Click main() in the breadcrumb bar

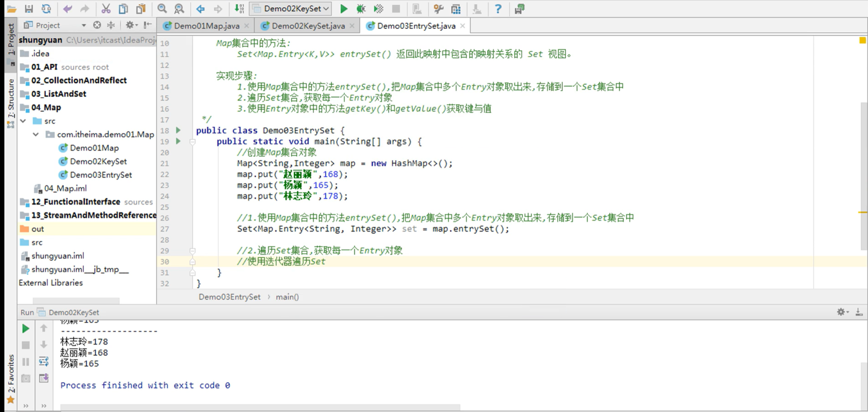(287, 297)
